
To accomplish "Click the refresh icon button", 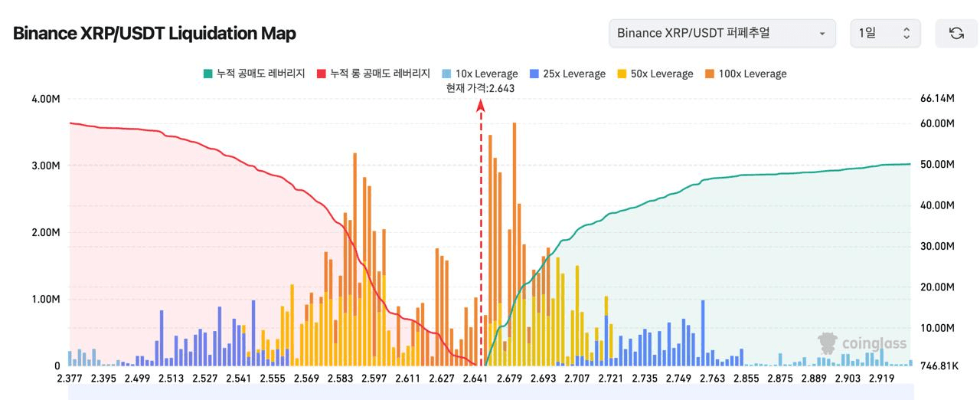I will 956,33.
